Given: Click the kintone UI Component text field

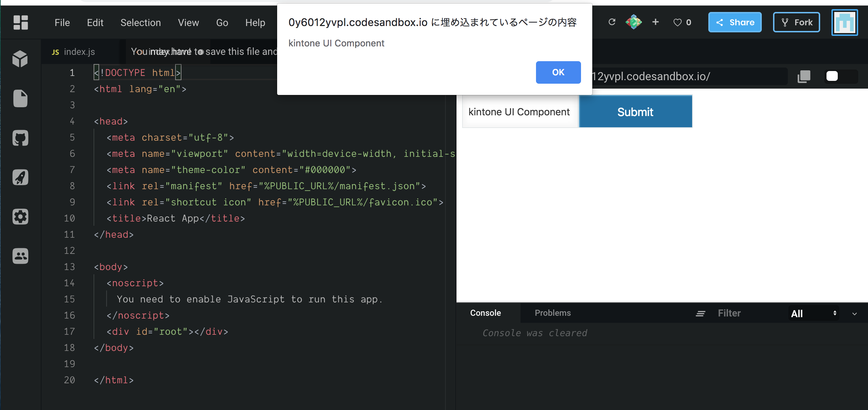Looking at the screenshot, I should pos(520,112).
